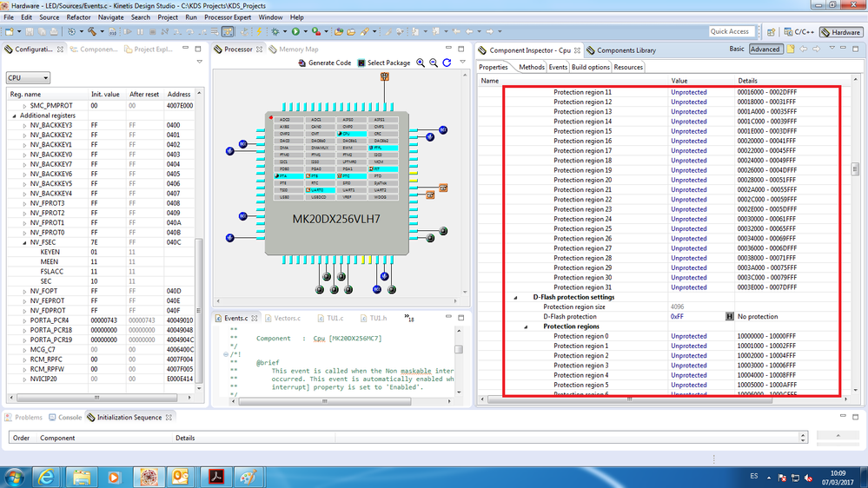Viewport: 868px width, 488px height.
Task: Open the CPU dropdown in Configuration view
Action: pos(28,78)
